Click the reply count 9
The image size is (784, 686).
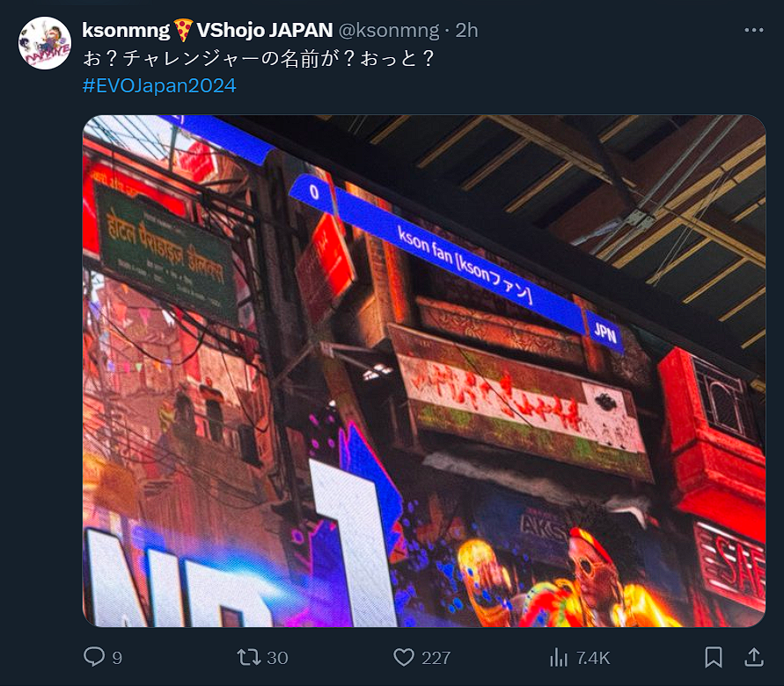tap(117, 658)
